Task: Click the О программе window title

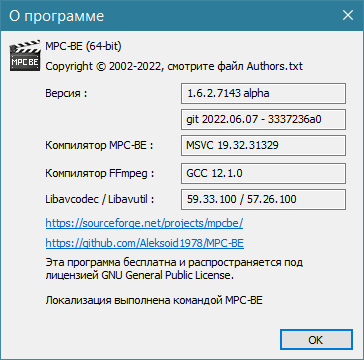Action: (x=56, y=16)
